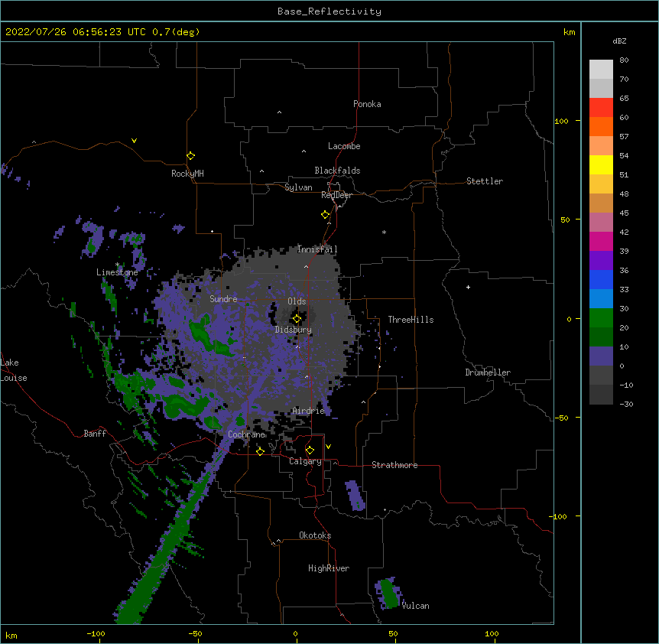Click the yellow diamond marker below RedDeer
659x644 pixels.
pos(325,214)
